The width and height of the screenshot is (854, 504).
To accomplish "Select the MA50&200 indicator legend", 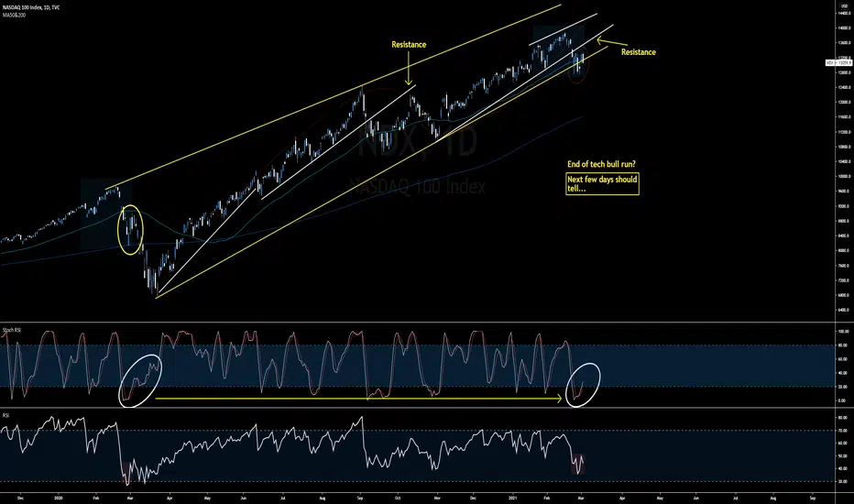I will (x=14, y=15).
